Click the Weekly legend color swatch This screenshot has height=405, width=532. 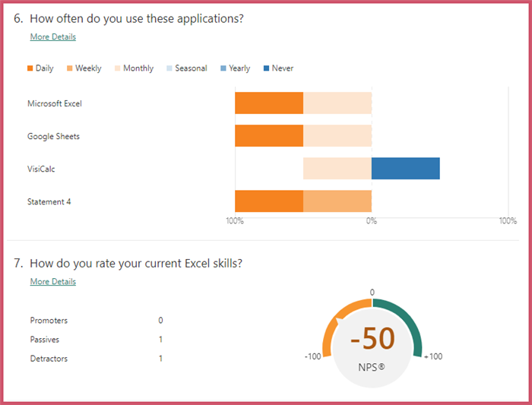pos(70,68)
